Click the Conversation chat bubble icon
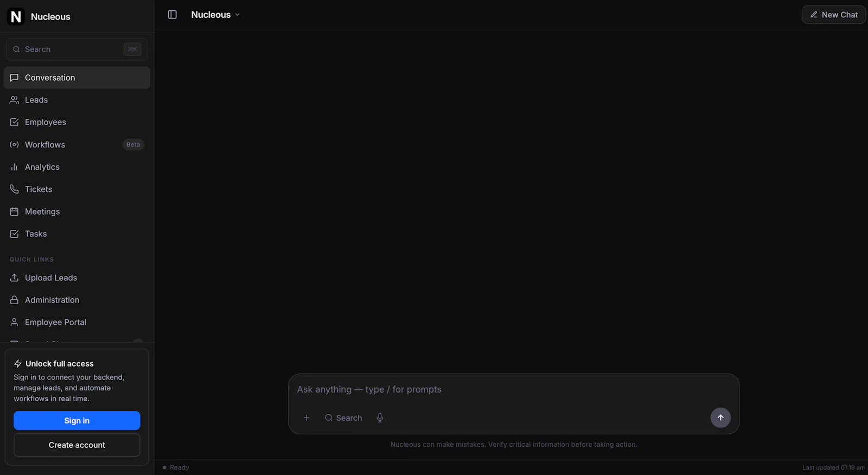The width and height of the screenshot is (868, 475). click(x=15, y=78)
